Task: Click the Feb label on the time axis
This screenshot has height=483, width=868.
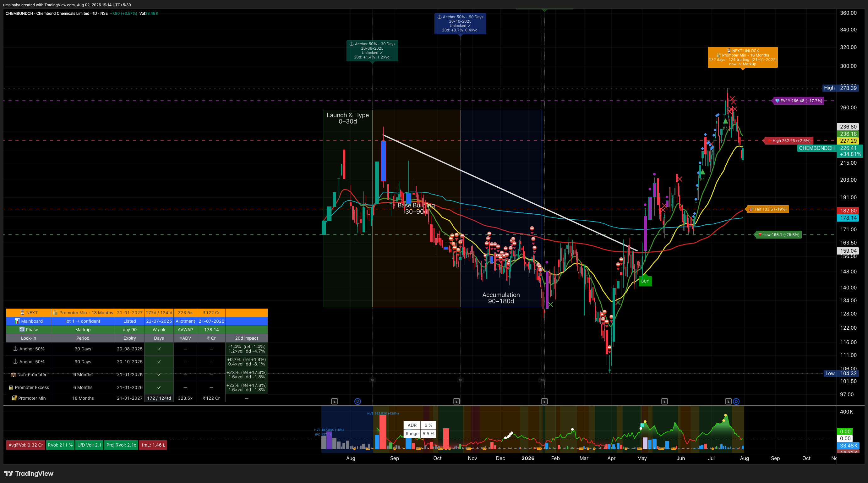Action: pyautogui.click(x=555, y=458)
